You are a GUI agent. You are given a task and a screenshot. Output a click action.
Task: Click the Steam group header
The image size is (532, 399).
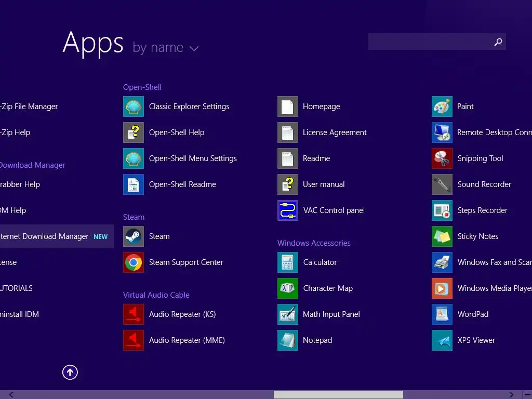tap(134, 217)
